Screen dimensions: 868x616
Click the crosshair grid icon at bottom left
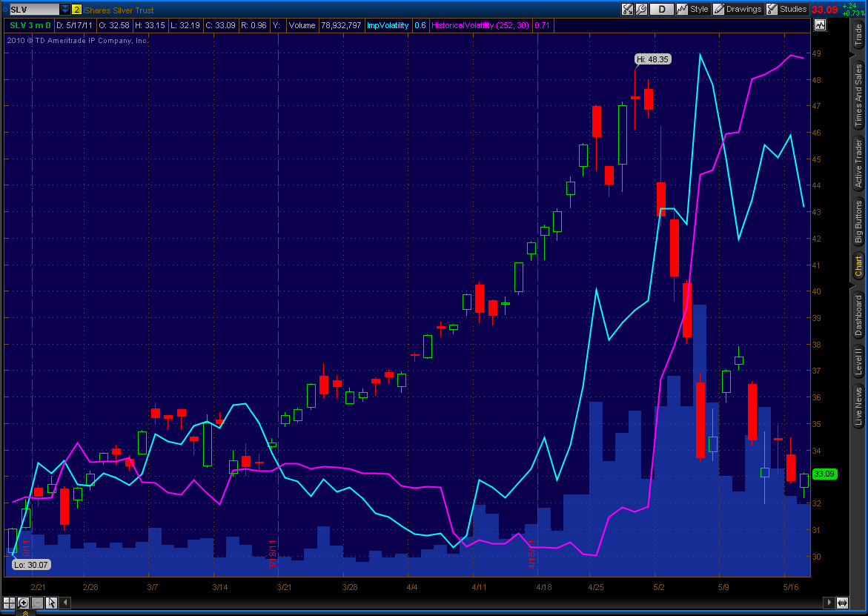pos(10,603)
